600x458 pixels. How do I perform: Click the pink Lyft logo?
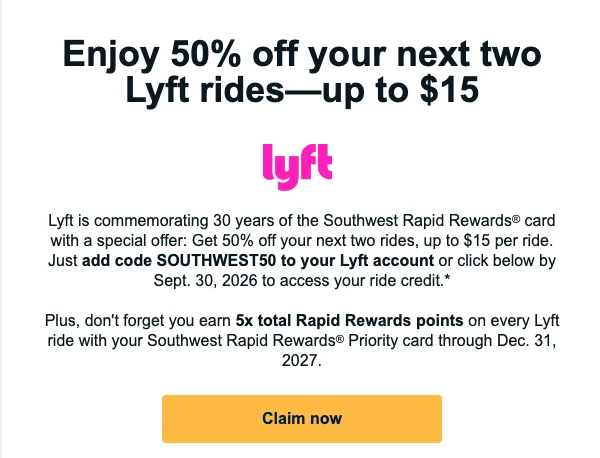297,167
